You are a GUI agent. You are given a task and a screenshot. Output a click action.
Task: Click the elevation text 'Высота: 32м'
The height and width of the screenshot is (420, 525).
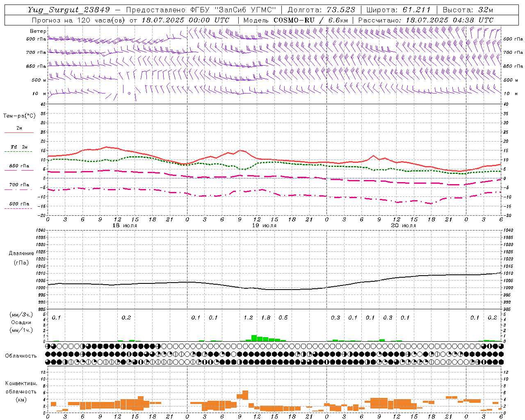pyautogui.click(x=467, y=10)
